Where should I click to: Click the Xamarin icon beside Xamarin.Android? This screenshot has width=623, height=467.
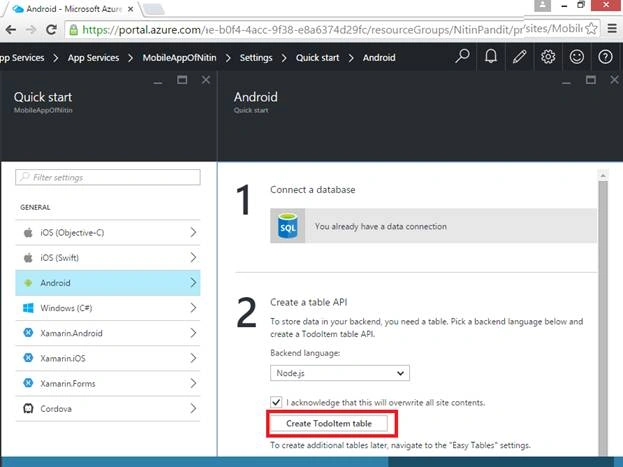[x=28, y=333]
